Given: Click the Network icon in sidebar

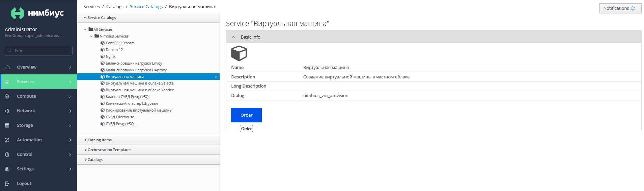Looking at the screenshot, I should 7,111.
